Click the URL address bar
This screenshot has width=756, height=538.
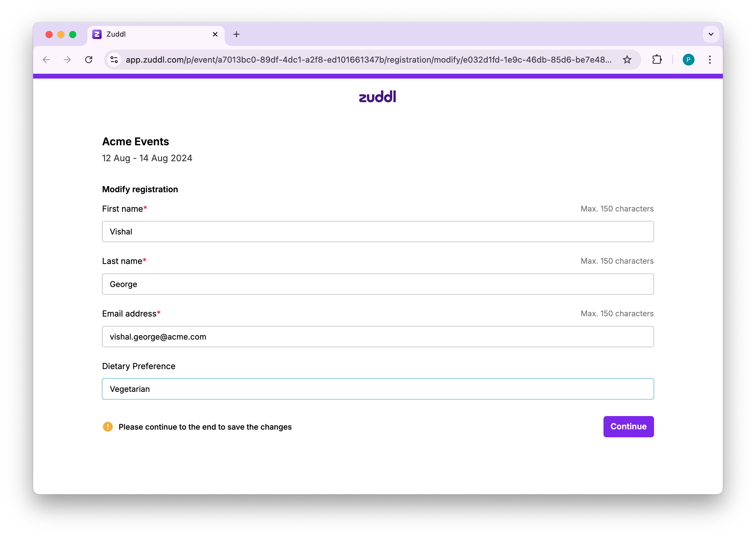click(368, 60)
